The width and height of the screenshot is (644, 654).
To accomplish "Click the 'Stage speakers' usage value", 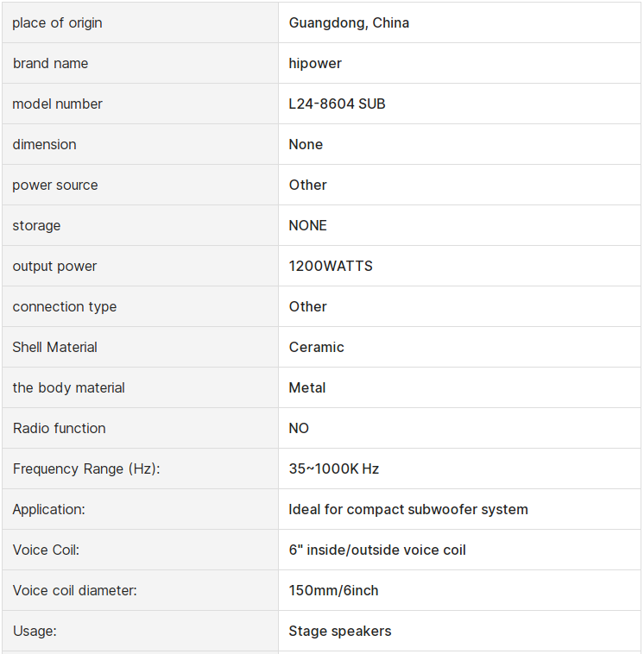I will (340, 632).
